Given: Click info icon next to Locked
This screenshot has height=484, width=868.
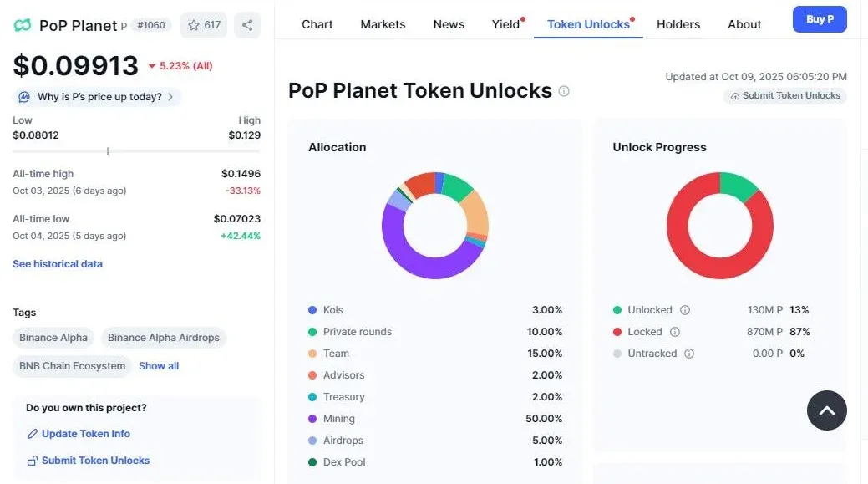Looking at the screenshot, I should tap(675, 332).
